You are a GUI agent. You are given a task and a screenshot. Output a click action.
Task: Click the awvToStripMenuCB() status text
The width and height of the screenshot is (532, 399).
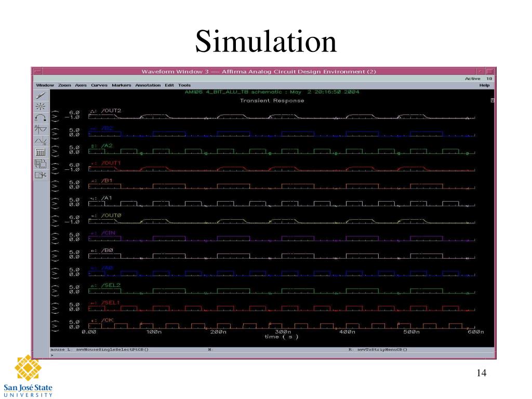click(382, 350)
